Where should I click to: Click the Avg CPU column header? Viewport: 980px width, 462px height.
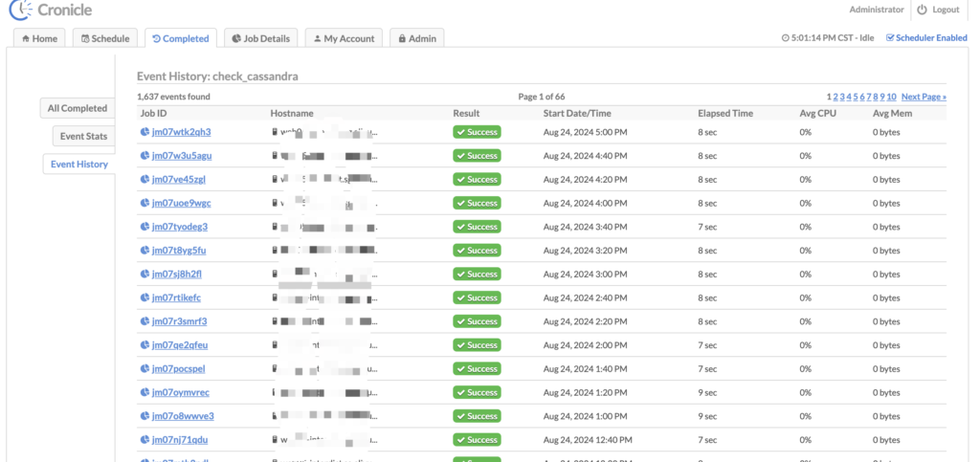(x=817, y=113)
